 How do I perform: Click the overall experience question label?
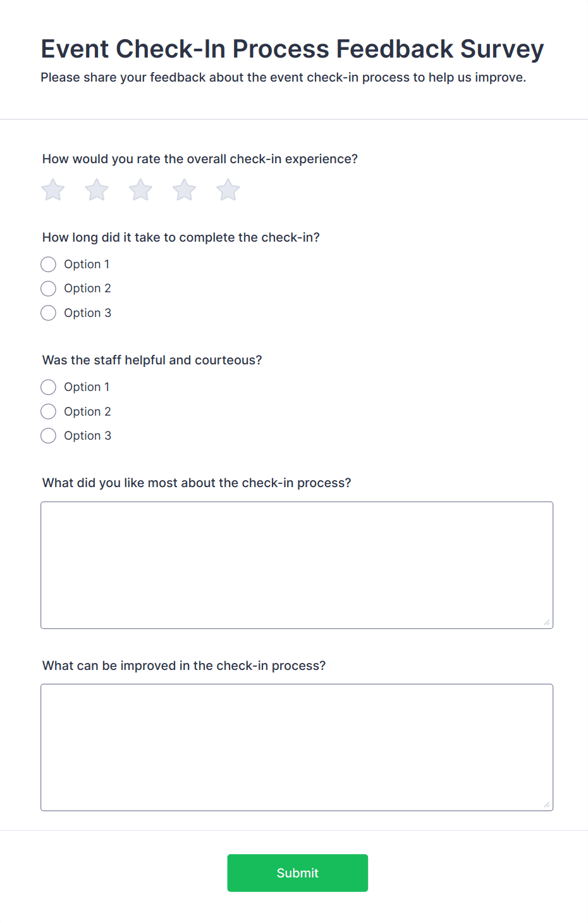200,159
